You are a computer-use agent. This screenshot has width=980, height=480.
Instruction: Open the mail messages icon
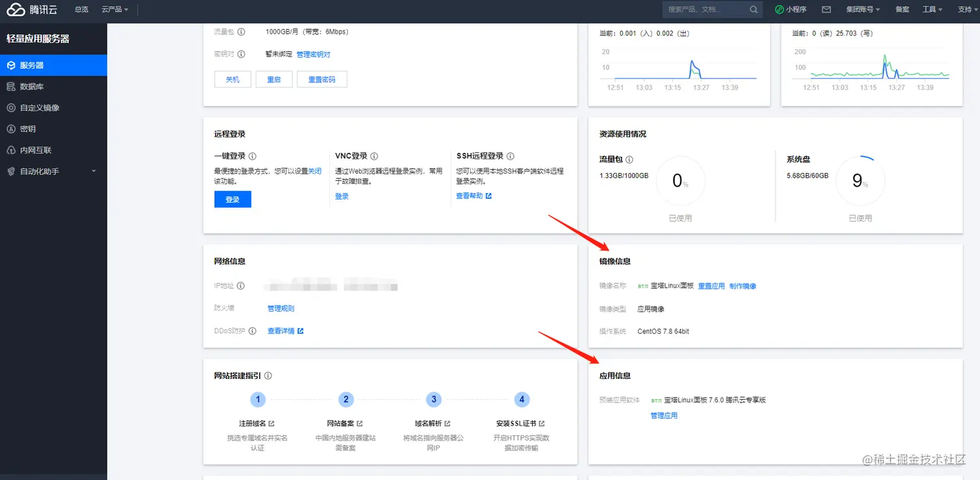point(826,9)
